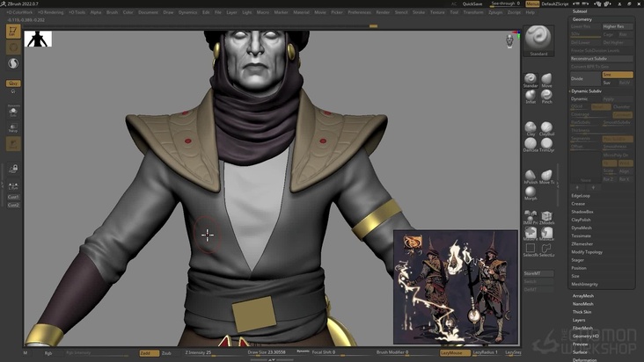Image resolution: width=644 pixels, height=362 pixels.
Task: Open the Zplugin menu
Action: click(x=495, y=12)
